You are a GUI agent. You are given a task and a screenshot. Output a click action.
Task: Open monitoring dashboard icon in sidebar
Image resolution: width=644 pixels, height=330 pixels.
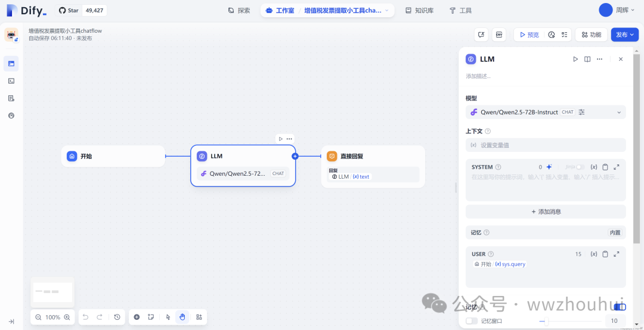coord(11,116)
